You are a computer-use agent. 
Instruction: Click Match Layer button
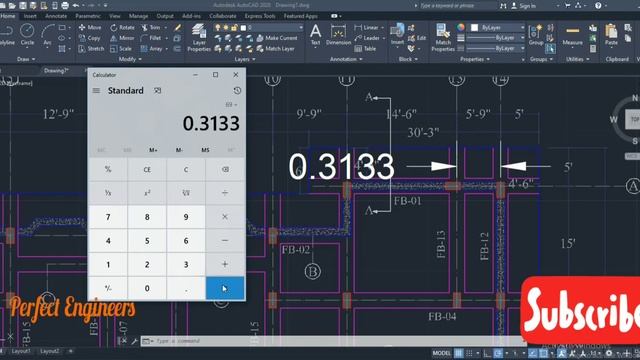pyautogui.click(x=275, y=49)
